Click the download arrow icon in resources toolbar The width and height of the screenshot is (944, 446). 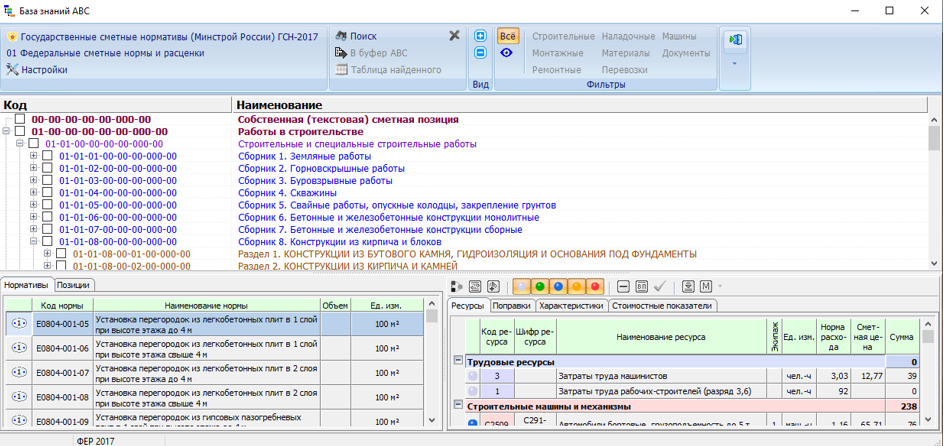688,286
